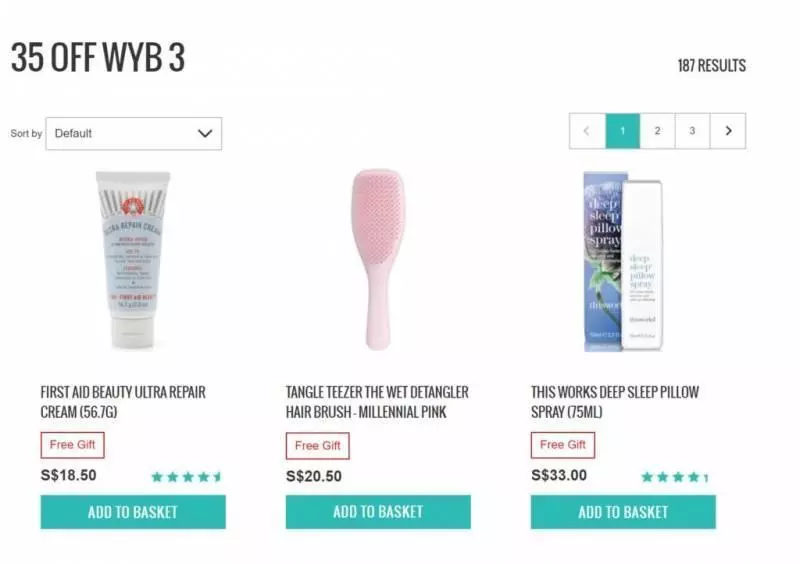Go to previous page using left arrow
The image size is (800, 564).
pyautogui.click(x=587, y=131)
